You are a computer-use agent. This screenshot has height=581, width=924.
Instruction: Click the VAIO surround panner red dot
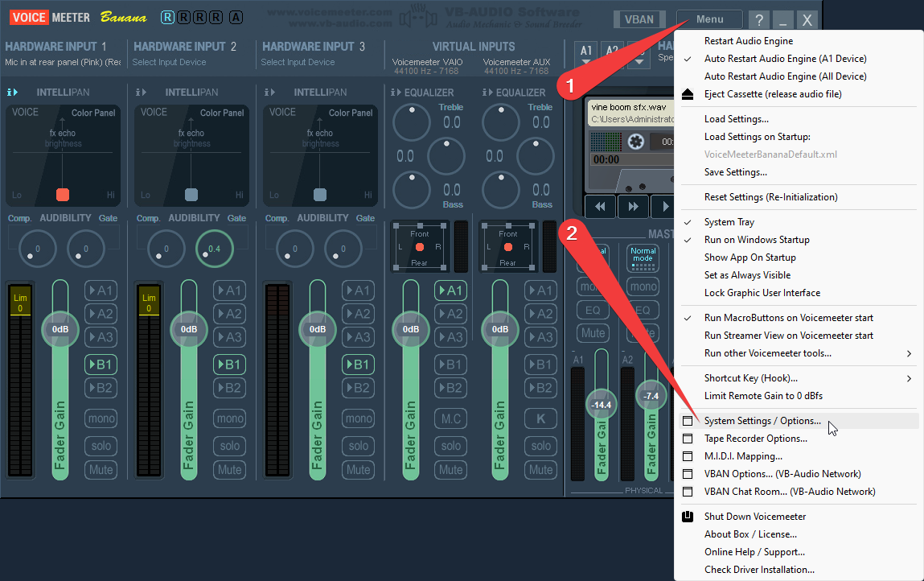(x=420, y=246)
